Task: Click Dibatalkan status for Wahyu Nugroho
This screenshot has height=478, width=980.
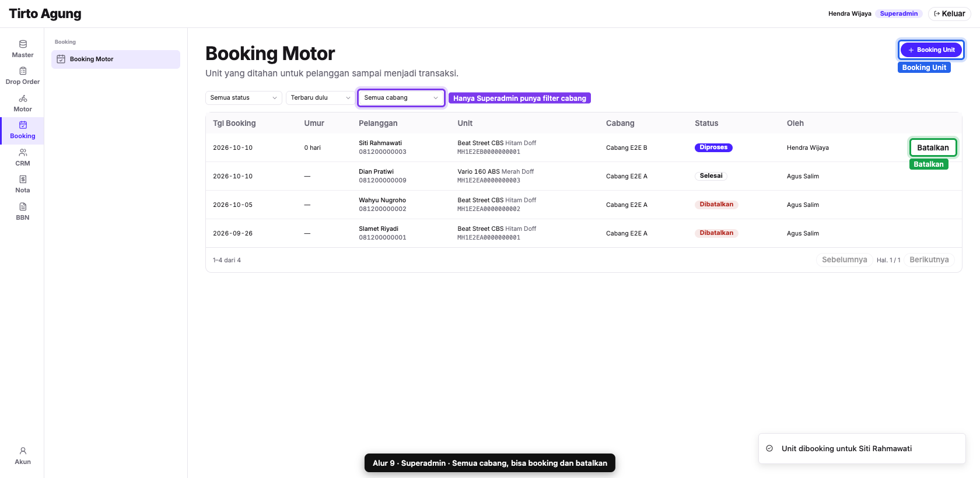Action: point(716,205)
